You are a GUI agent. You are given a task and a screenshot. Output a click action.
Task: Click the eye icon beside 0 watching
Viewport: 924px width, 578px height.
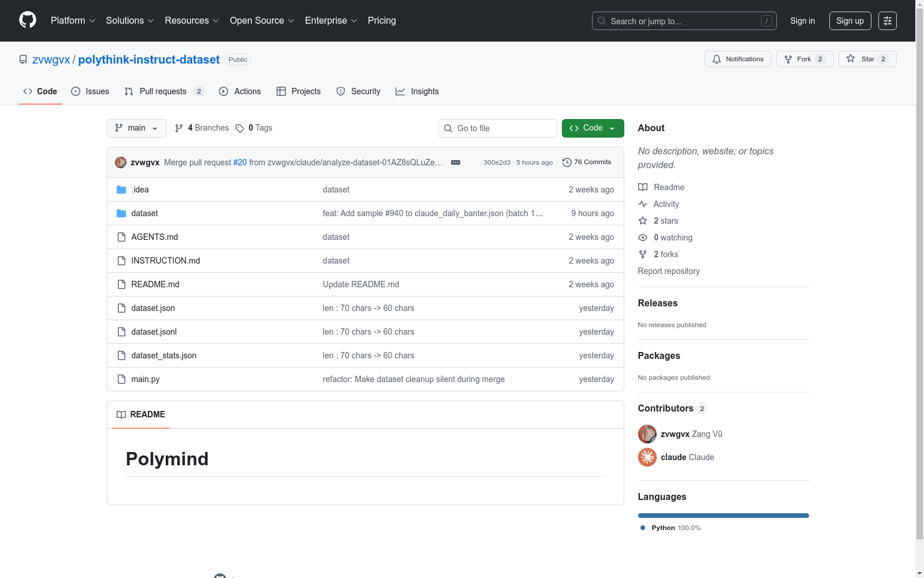[x=643, y=238]
